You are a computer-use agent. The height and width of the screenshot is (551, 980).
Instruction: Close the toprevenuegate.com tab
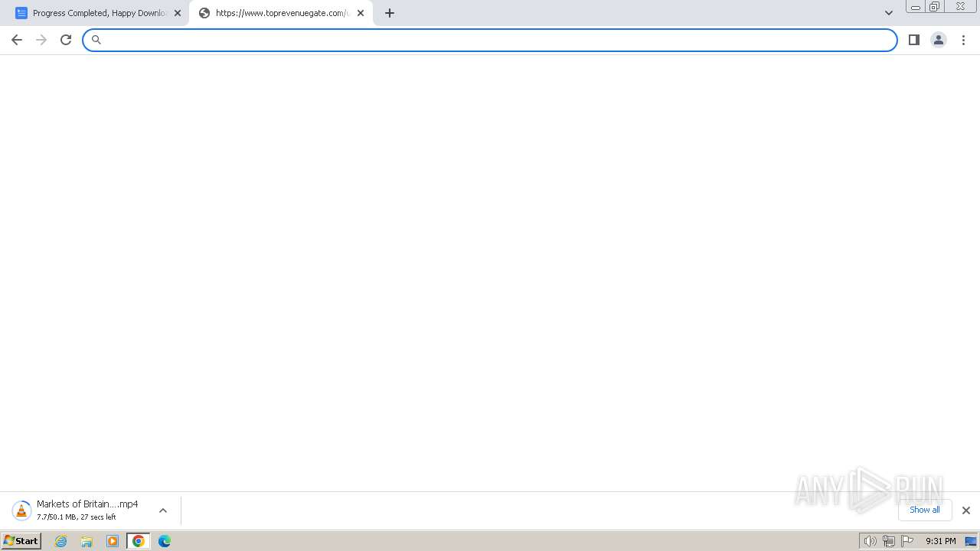[361, 13]
